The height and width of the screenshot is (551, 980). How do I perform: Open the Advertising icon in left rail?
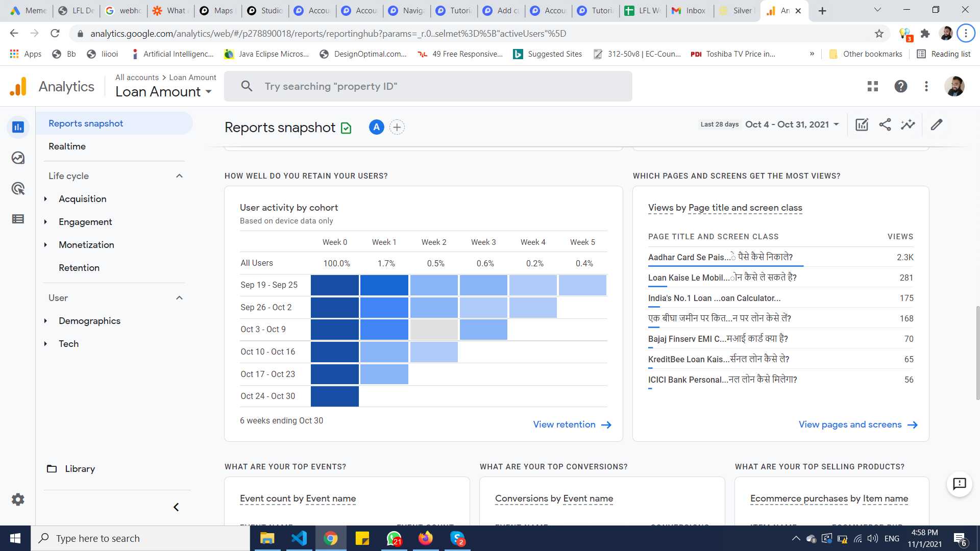18,188
